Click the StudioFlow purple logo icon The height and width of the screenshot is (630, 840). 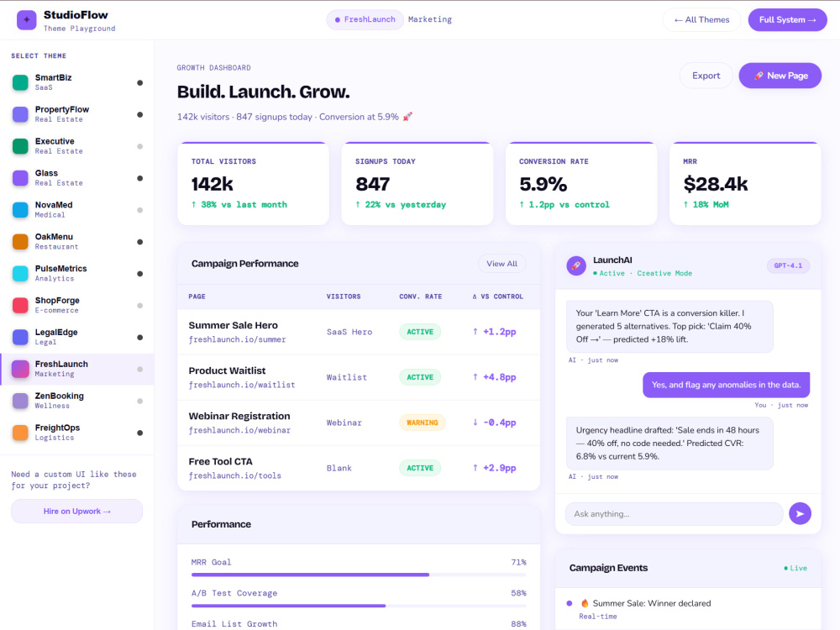tap(26, 20)
